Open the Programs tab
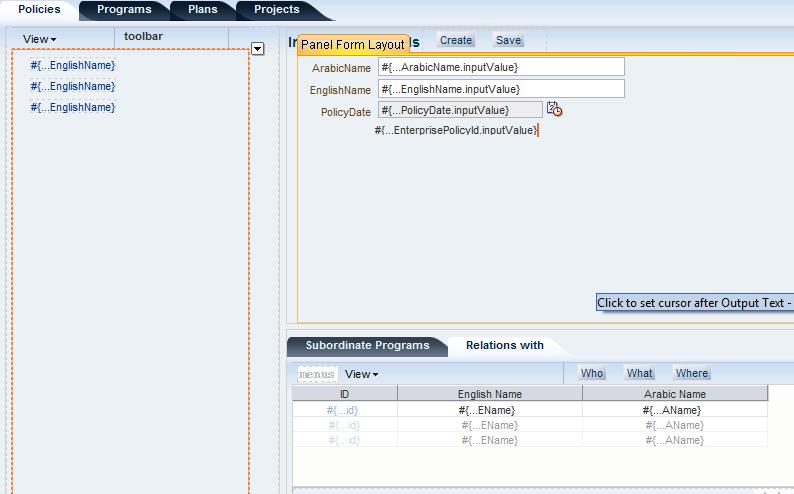794x494 pixels. 124,10
